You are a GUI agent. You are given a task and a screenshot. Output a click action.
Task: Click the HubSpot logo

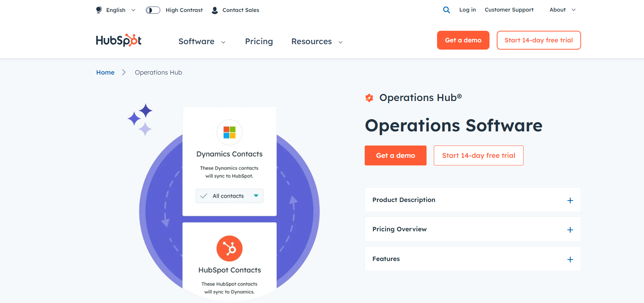119,40
